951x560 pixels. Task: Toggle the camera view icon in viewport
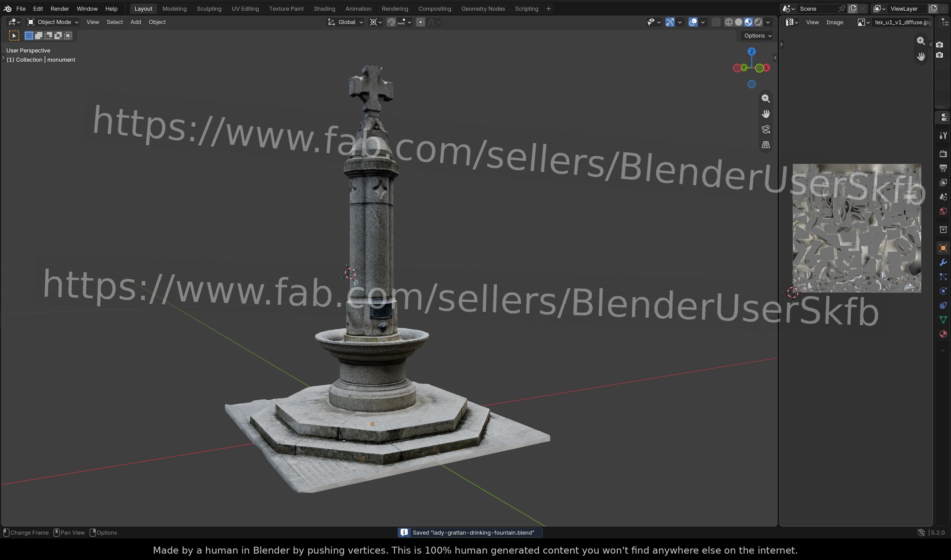[x=766, y=130]
